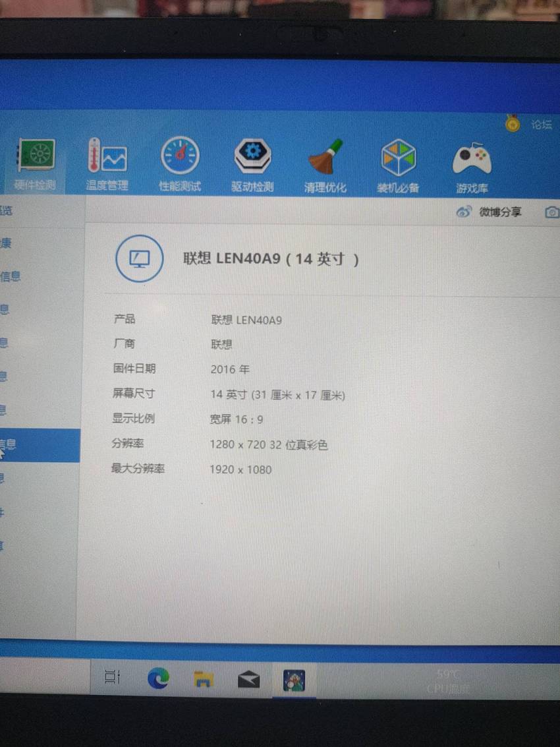The image size is (560, 747).
Task: Click the max resolution value 1920 x 1080
Action: (x=240, y=469)
